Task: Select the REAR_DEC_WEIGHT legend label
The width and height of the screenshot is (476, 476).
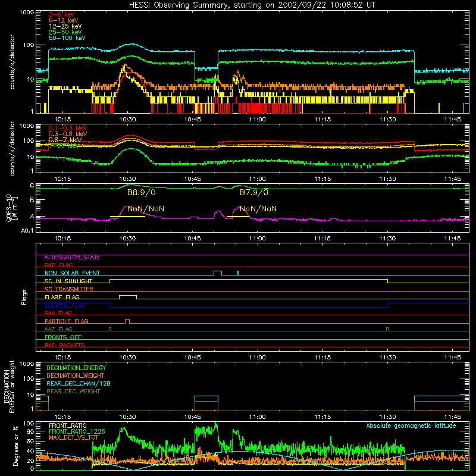Action: point(73,392)
